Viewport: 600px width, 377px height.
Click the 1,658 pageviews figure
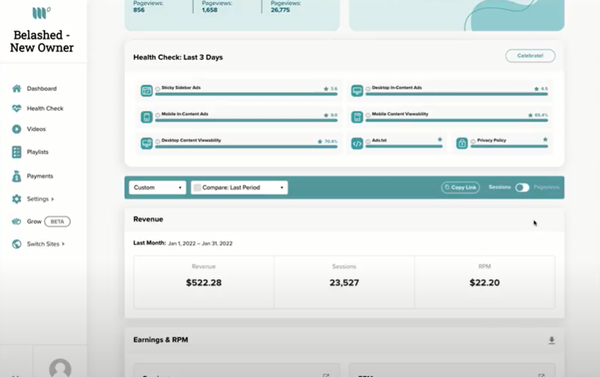[x=210, y=10]
